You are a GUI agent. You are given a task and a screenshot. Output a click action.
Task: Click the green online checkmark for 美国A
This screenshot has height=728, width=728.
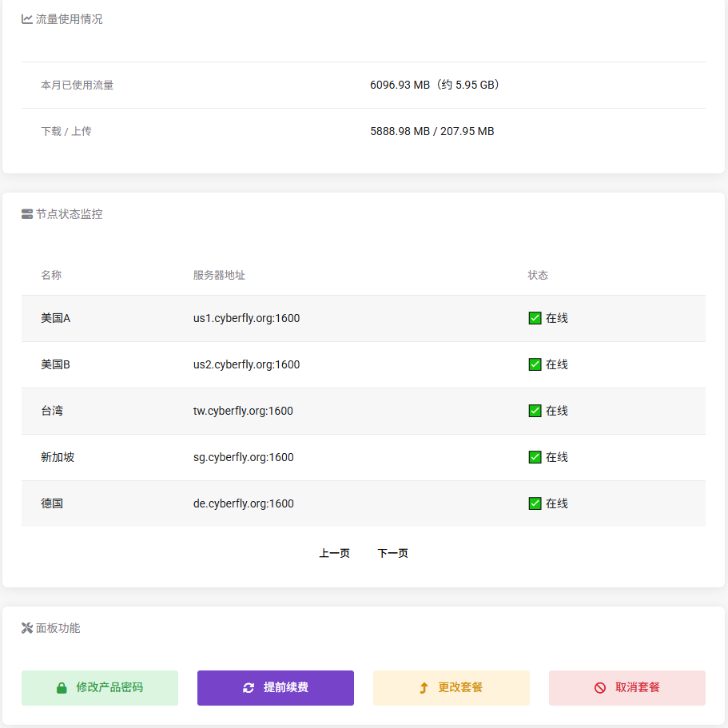pos(535,318)
